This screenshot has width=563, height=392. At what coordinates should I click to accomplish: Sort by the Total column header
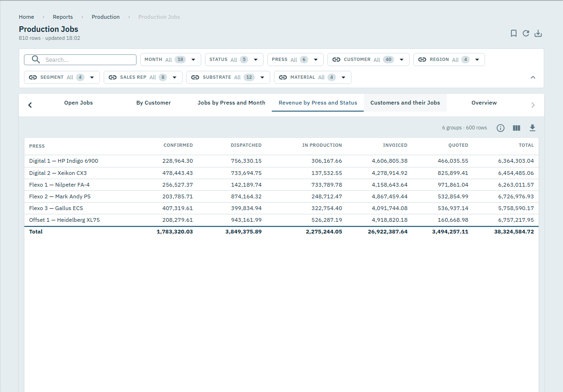526,145
